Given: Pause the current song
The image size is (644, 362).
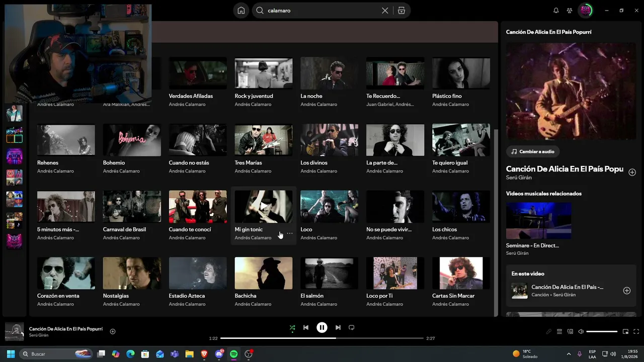Looking at the screenshot, I should 322,328.
